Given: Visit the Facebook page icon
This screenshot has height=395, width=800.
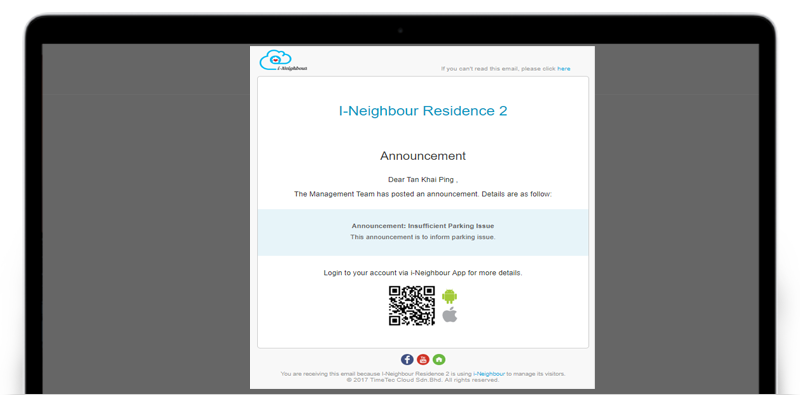Looking at the screenshot, I should 407,359.
